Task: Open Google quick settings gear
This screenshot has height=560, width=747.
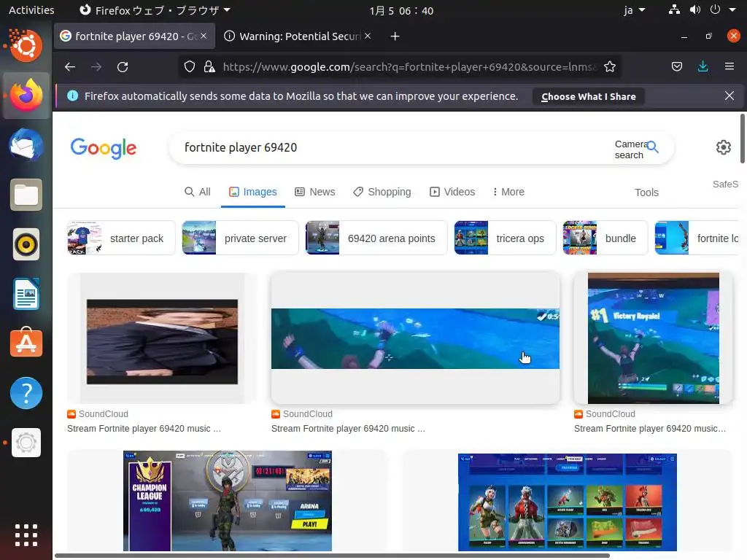Action: (723, 147)
